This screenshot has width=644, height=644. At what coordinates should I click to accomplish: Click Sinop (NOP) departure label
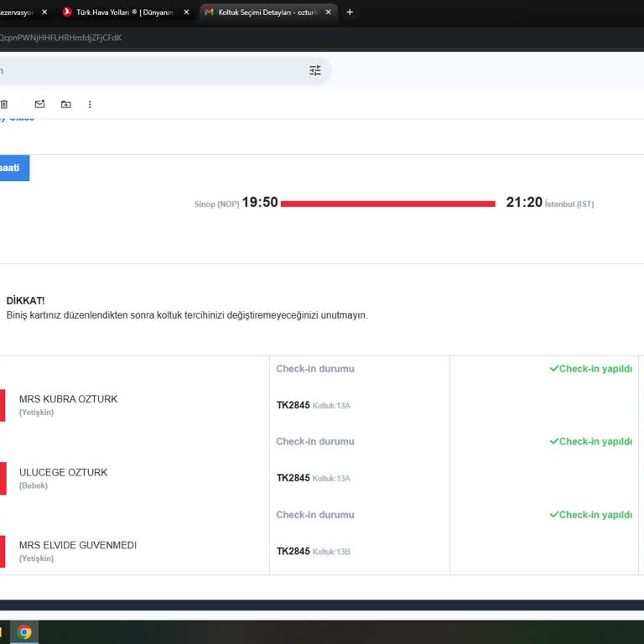coord(216,204)
